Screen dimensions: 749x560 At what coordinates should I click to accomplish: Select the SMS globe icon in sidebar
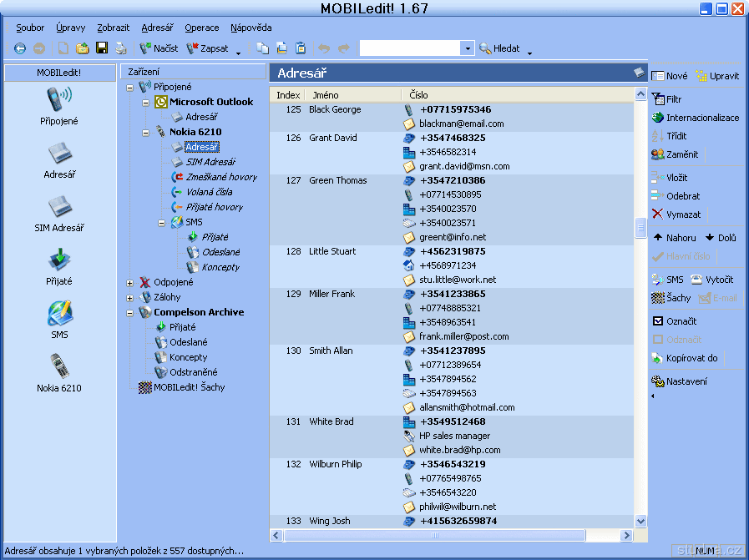pos(59,313)
